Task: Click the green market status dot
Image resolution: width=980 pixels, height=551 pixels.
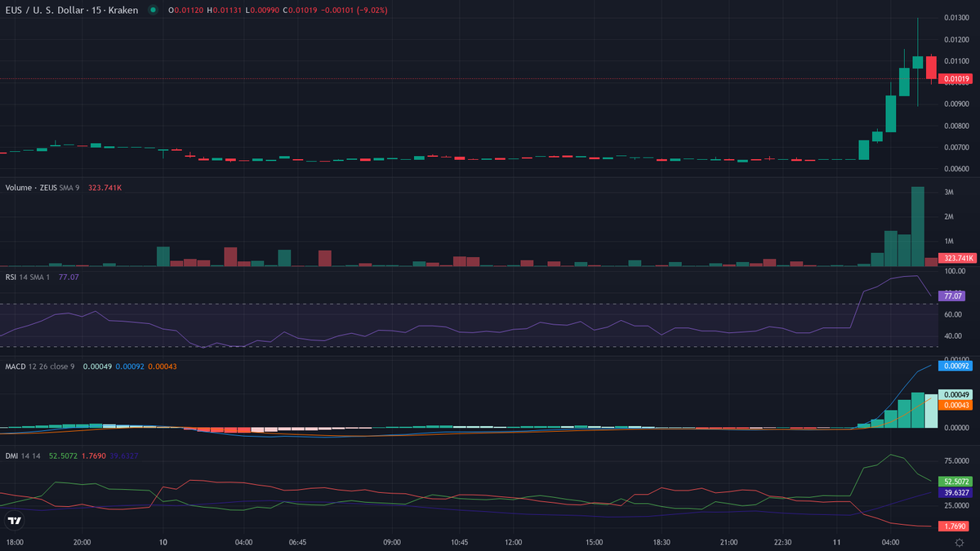Action: (153, 11)
